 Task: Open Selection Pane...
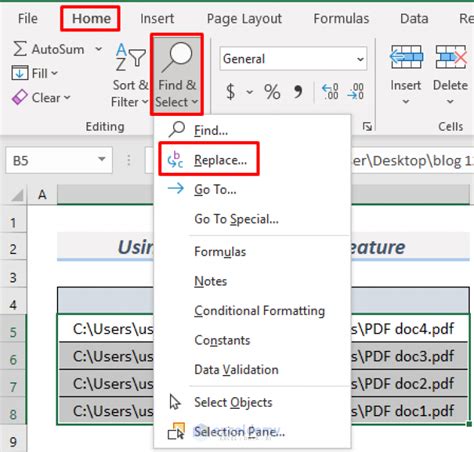tap(252, 432)
